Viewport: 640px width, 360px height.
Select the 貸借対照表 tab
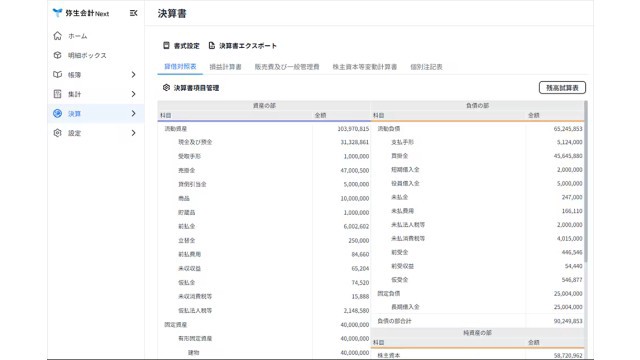180,67
